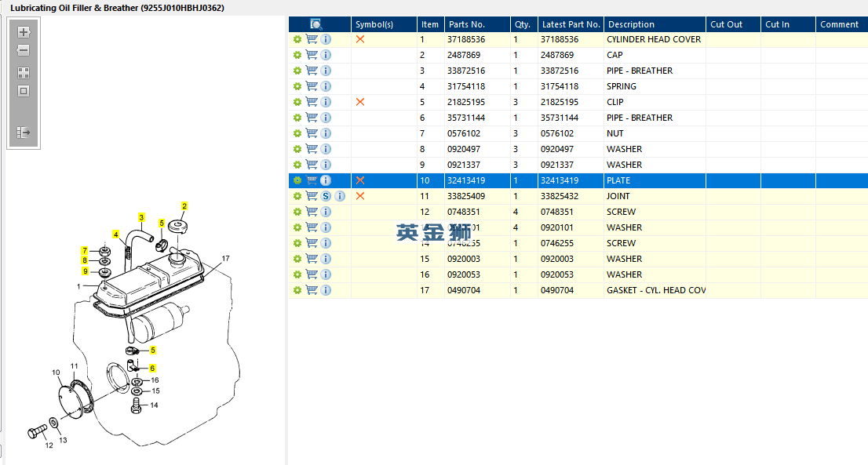Viewport: 868px width, 465px height.
Task: Add WASHER 0920053 to cart
Action: (312, 274)
